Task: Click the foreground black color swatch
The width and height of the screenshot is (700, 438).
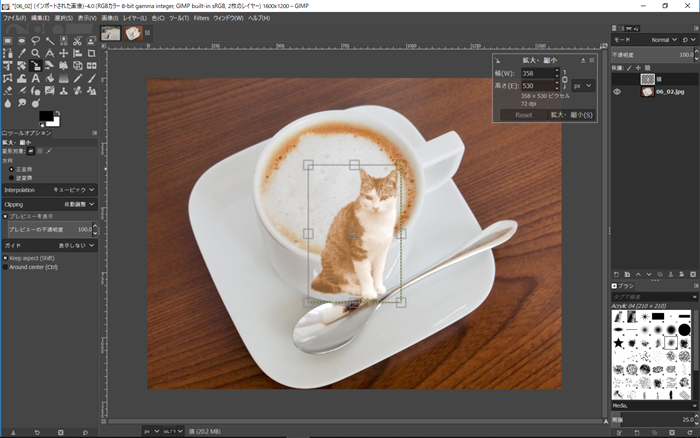Action: [x=46, y=117]
